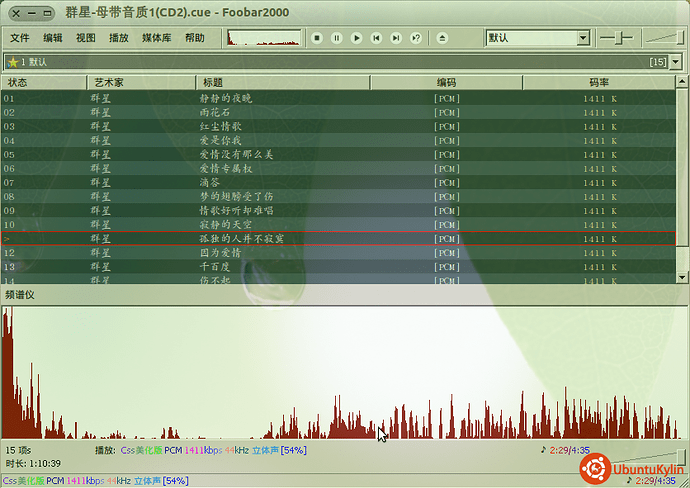Select track 红尘情歌
Screen dimensions: 690x488
coord(338,127)
